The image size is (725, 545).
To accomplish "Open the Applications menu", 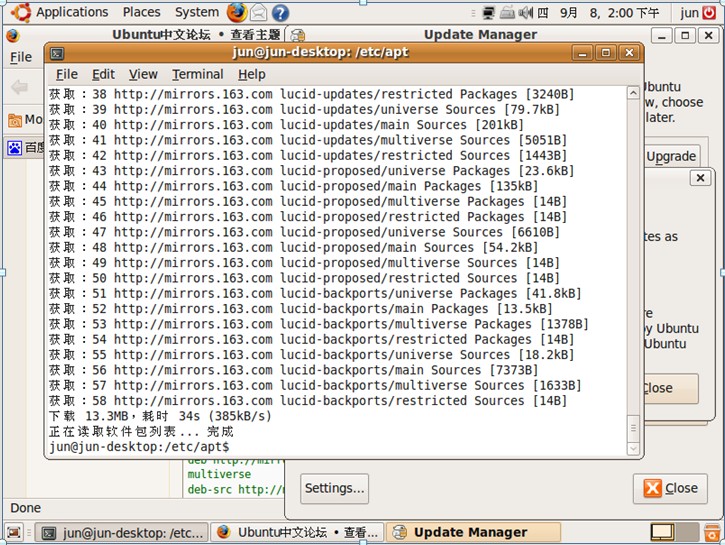I will point(72,12).
